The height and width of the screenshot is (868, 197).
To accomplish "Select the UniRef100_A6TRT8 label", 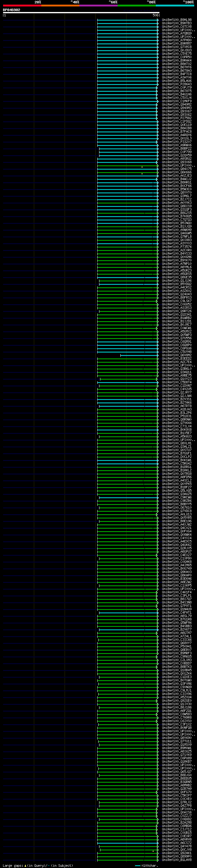I will pos(176,406).
